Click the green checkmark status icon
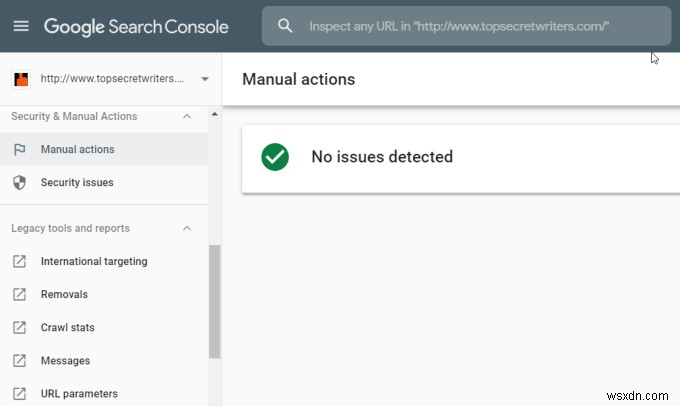680x406 pixels. pyautogui.click(x=275, y=157)
